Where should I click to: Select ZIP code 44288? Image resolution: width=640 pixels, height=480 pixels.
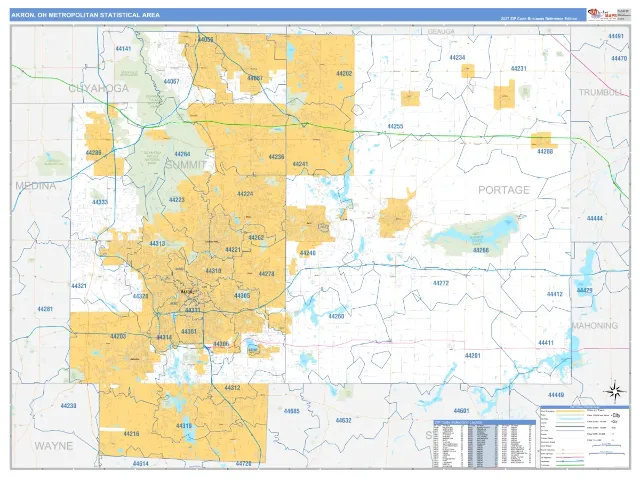[545, 151]
